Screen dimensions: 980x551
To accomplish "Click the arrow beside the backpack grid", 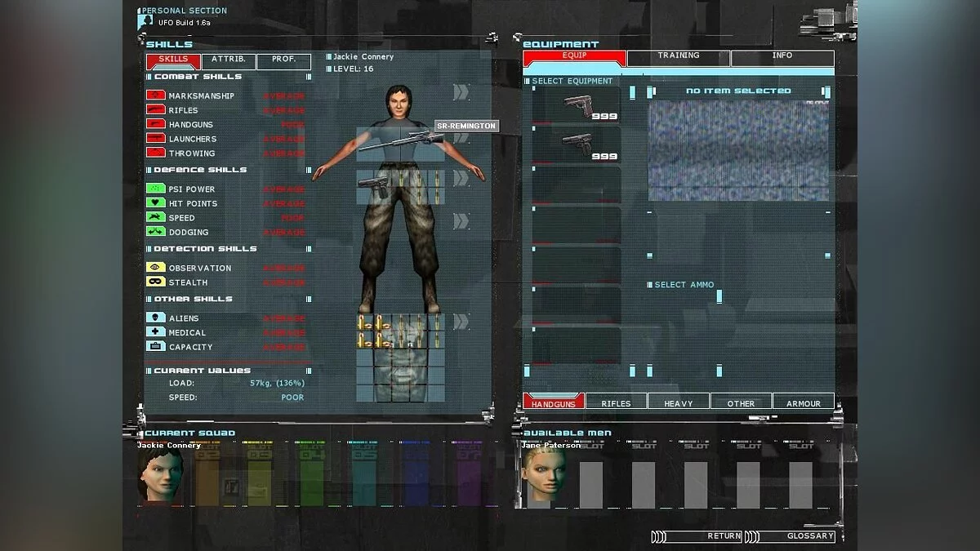I will (461, 322).
